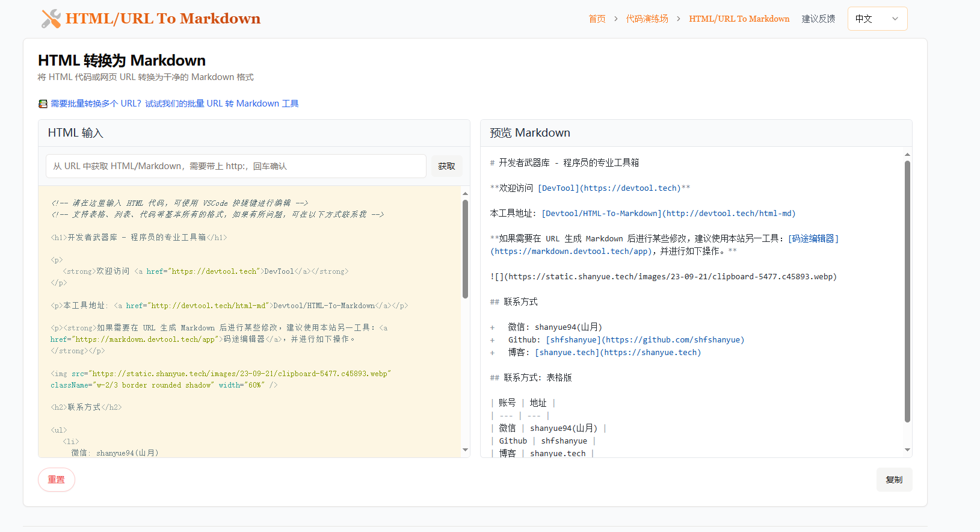Image resolution: width=980 pixels, height=532 pixels.
Task: Click HTML editor scrollbar up arrow
Action: [x=465, y=193]
